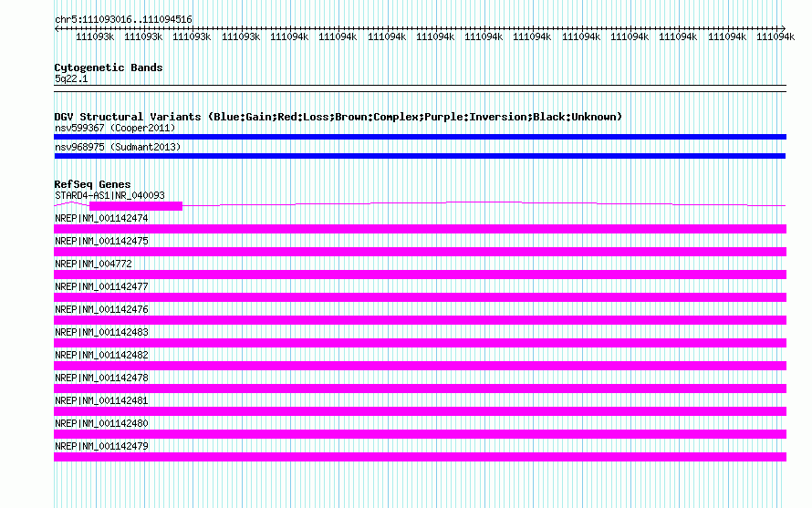The width and height of the screenshot is (812, 508).
Task: Click the STARD4-AS1|NR_040093 gene label
Action: [109, 195]
